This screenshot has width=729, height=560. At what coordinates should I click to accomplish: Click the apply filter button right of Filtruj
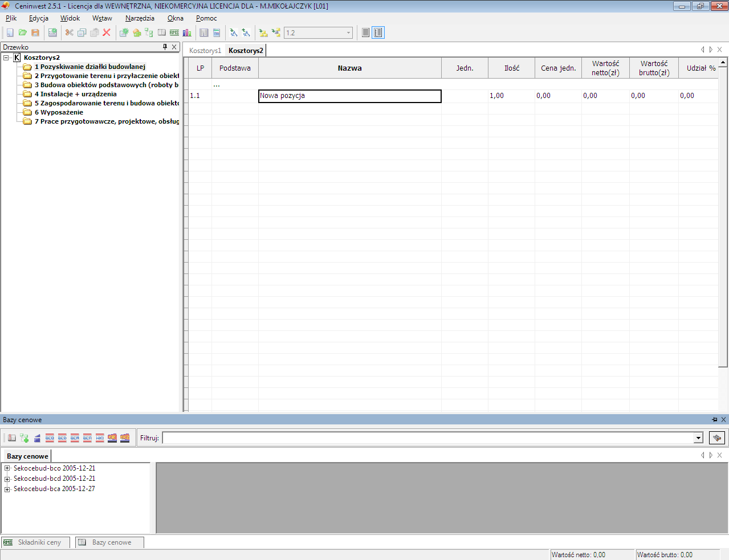click(717, 438)
